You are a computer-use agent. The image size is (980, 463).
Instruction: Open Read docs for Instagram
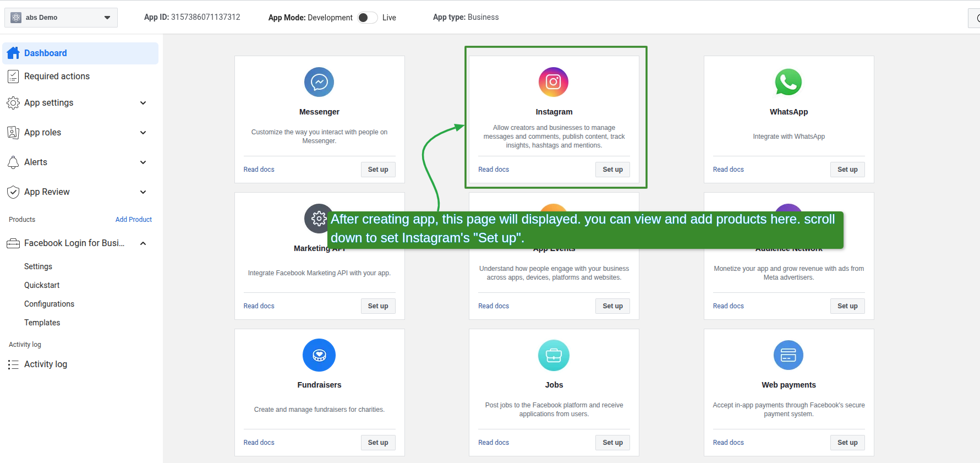[494, 170]
